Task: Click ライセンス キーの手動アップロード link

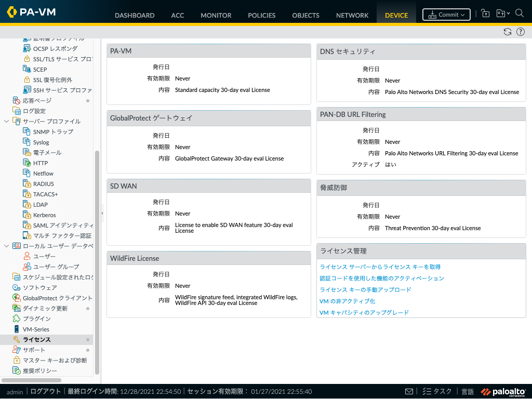Action: click(x=365, y=290)
